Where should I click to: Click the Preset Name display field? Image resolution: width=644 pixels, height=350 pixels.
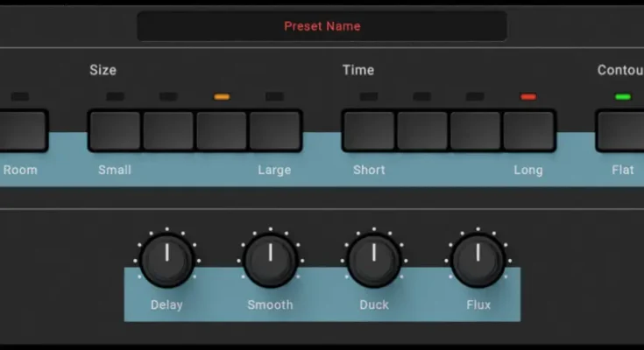click(322, 26)
